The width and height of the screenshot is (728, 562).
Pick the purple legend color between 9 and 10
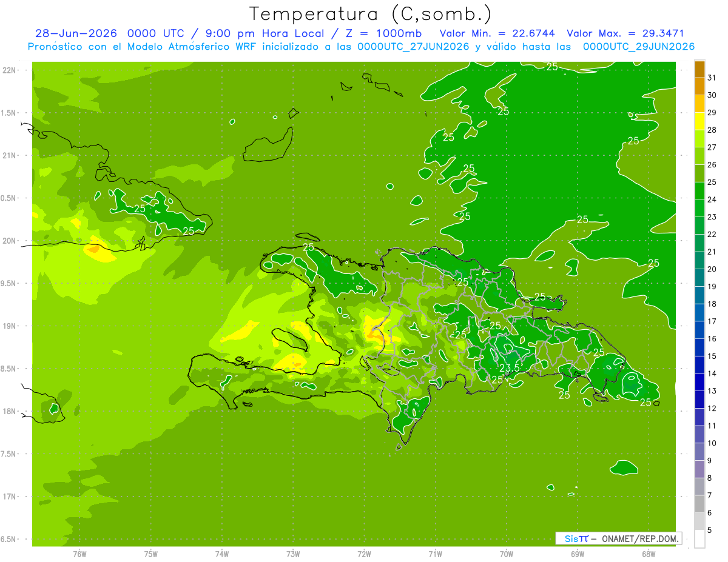(x=699, y=452)
